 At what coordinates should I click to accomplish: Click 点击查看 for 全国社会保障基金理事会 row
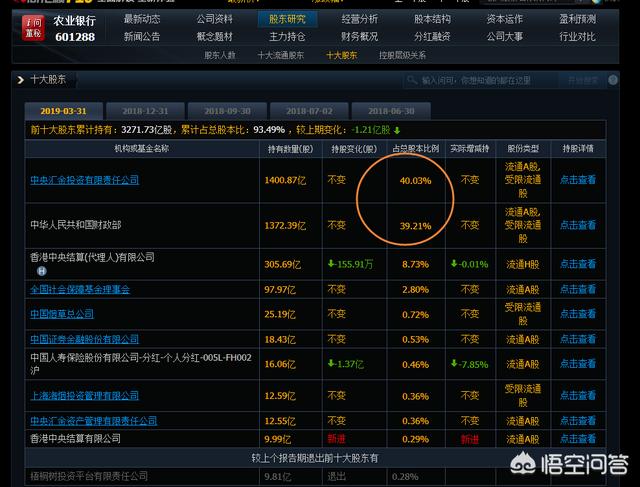[x=578, y=289]
